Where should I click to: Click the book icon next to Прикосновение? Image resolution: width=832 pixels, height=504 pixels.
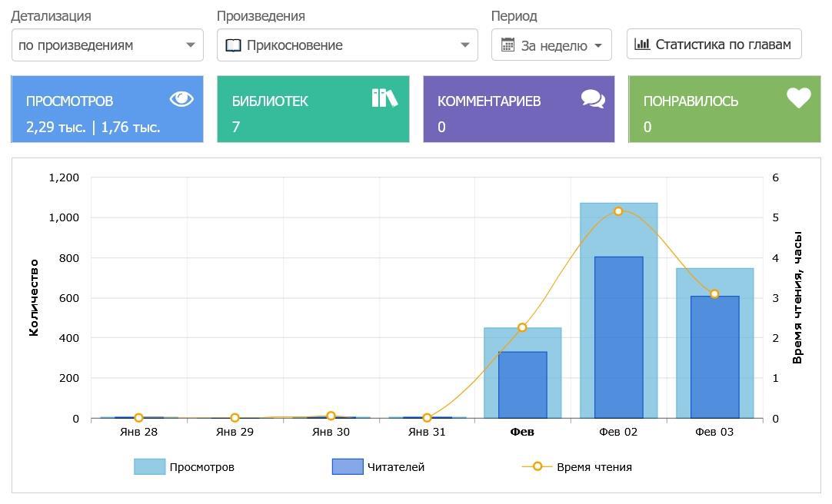(234, 45)
